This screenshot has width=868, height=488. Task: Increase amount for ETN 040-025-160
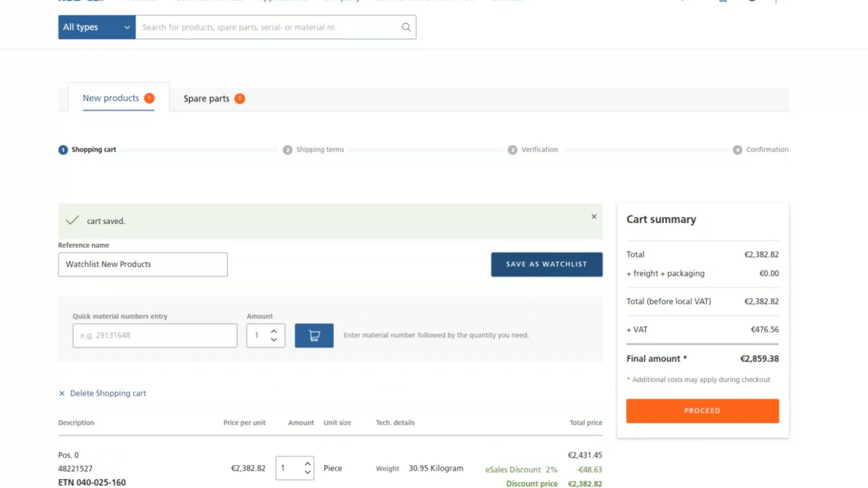(x=307, y=464)
